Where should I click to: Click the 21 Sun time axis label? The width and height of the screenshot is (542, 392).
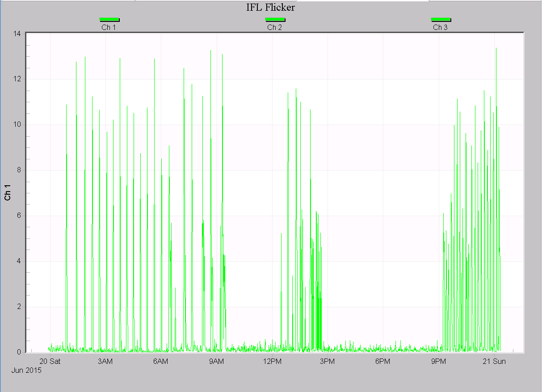pyautogui.click(x=494, y=361)
